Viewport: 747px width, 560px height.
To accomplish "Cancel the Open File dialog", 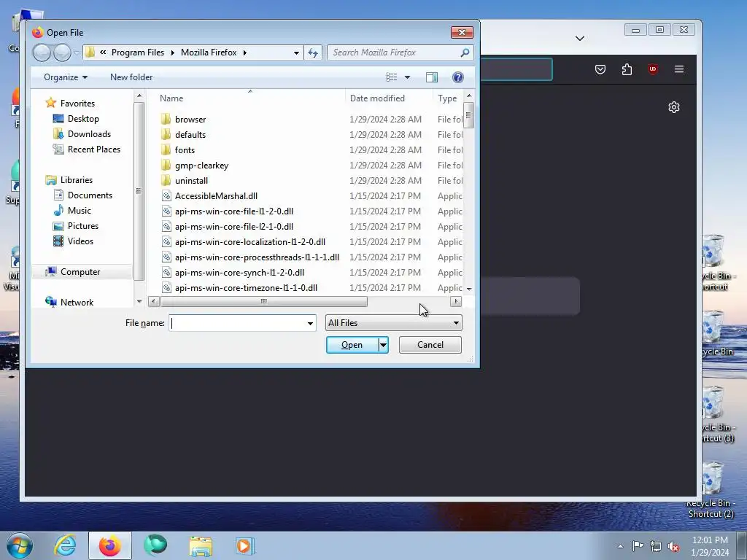I will point(430,345).
